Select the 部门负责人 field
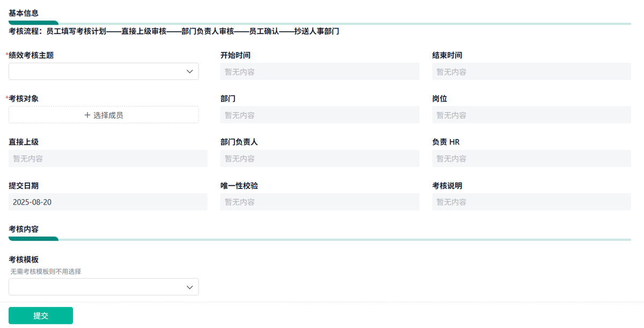The height and width of the screenshot is (328, 644). click(319, 158)
